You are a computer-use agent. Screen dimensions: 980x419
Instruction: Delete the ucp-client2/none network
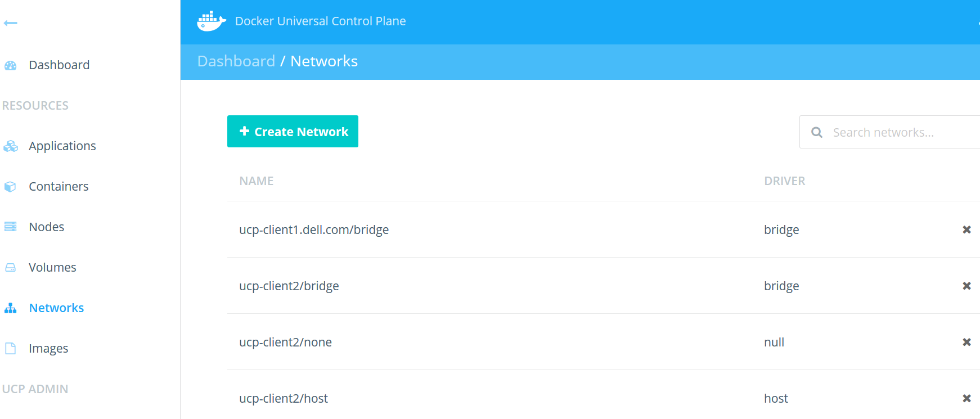(x=966, y=342)
